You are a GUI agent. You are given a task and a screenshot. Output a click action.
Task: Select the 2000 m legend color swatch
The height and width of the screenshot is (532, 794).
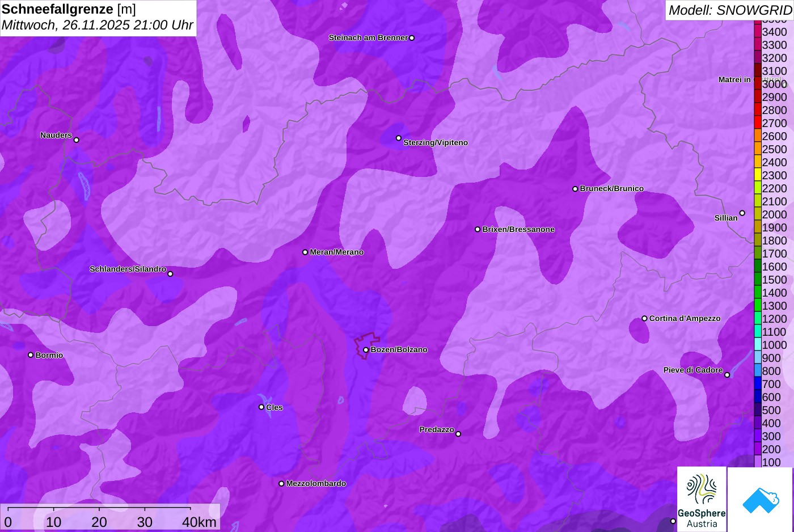[758, 214]
